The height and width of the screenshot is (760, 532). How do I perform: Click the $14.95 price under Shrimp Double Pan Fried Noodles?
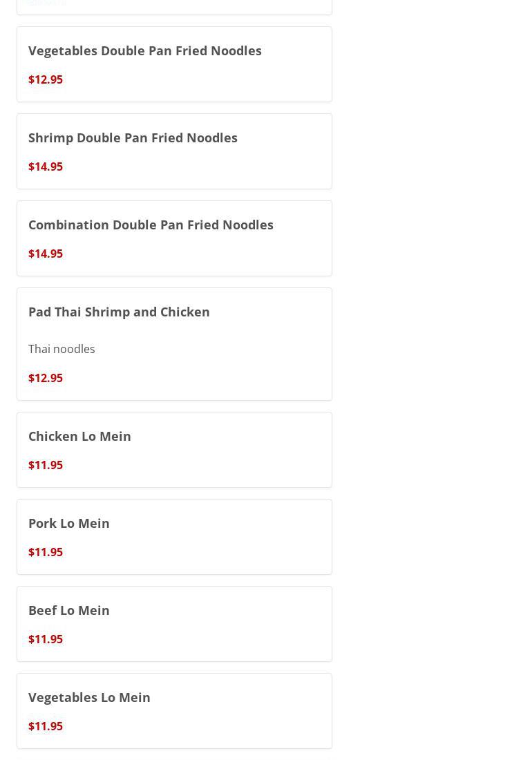click(46, 167)
